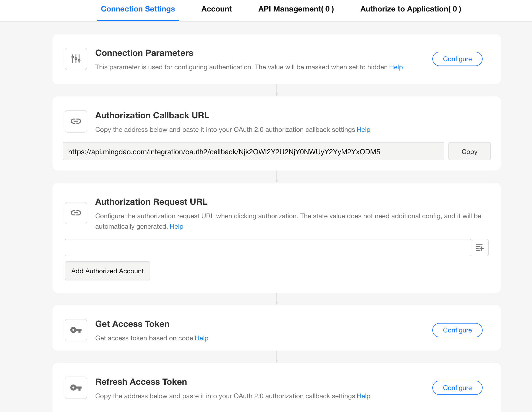Open Help link for Authorization Request URL
This screenshot has width=532, height=412.
[177, 226]
